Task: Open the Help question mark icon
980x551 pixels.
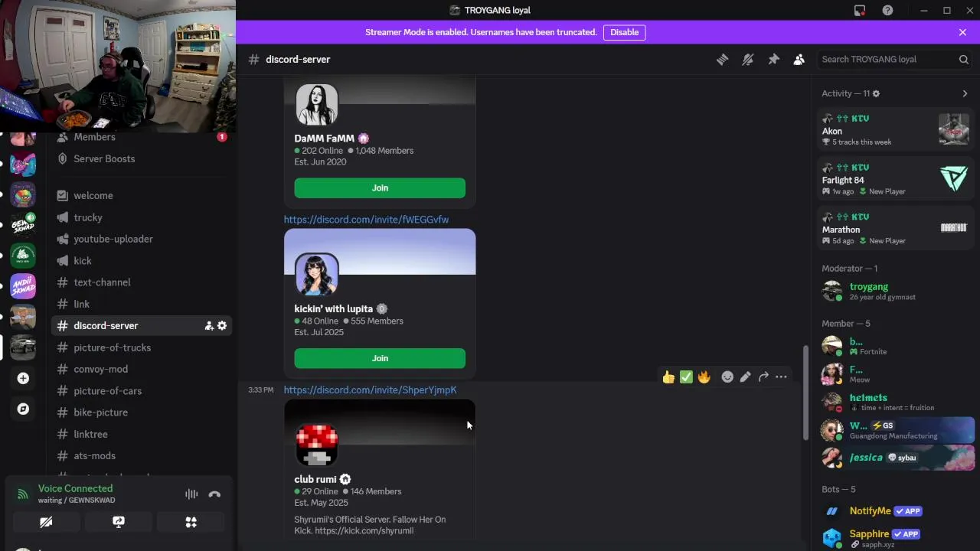Action: (887, 10)
